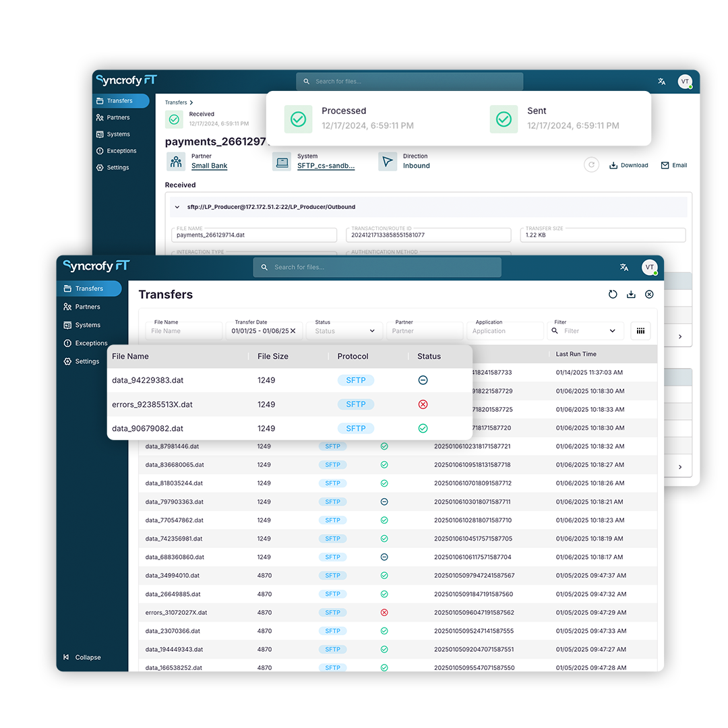Select row data_90679082.dat

tap(290, 428)
